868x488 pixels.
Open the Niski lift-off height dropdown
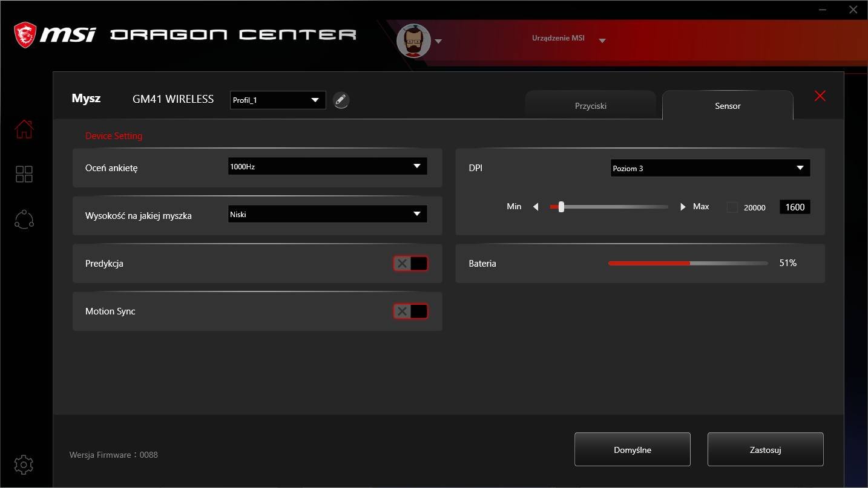coord(327,214)
